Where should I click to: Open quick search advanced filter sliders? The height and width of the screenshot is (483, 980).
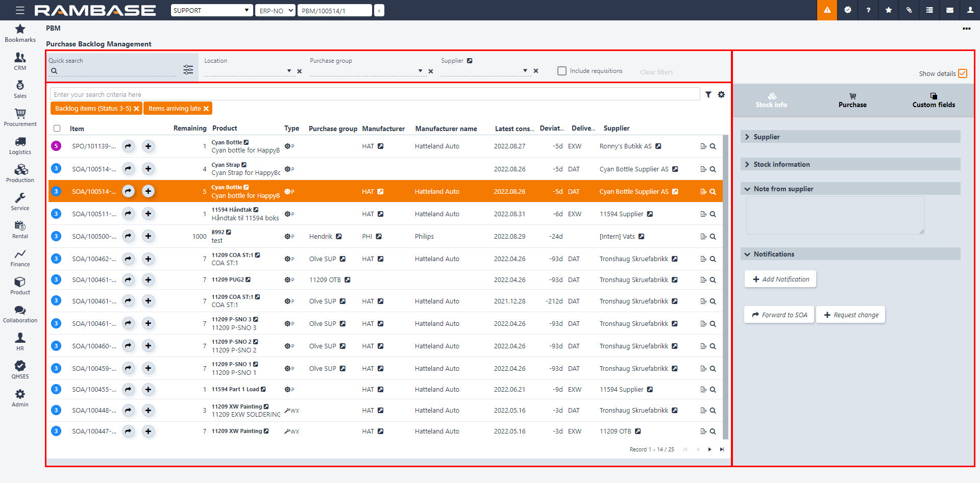(188, 70)
